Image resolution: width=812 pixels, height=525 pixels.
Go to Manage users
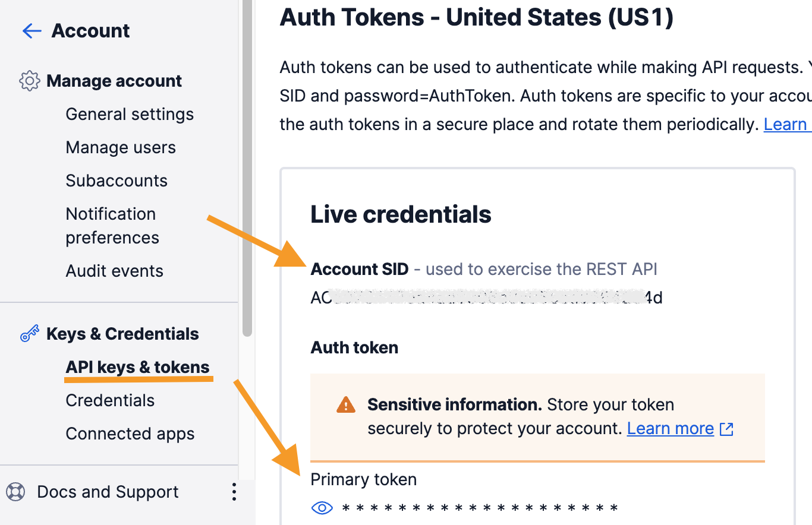tap(121, 147)
